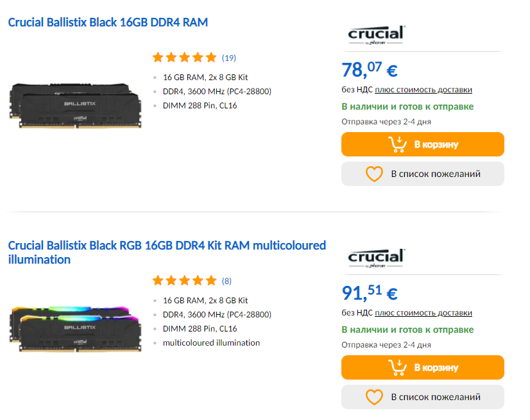Click Crucial brand logo of RGB product
This screenshot has width=530, height=420.
point(376,258)
